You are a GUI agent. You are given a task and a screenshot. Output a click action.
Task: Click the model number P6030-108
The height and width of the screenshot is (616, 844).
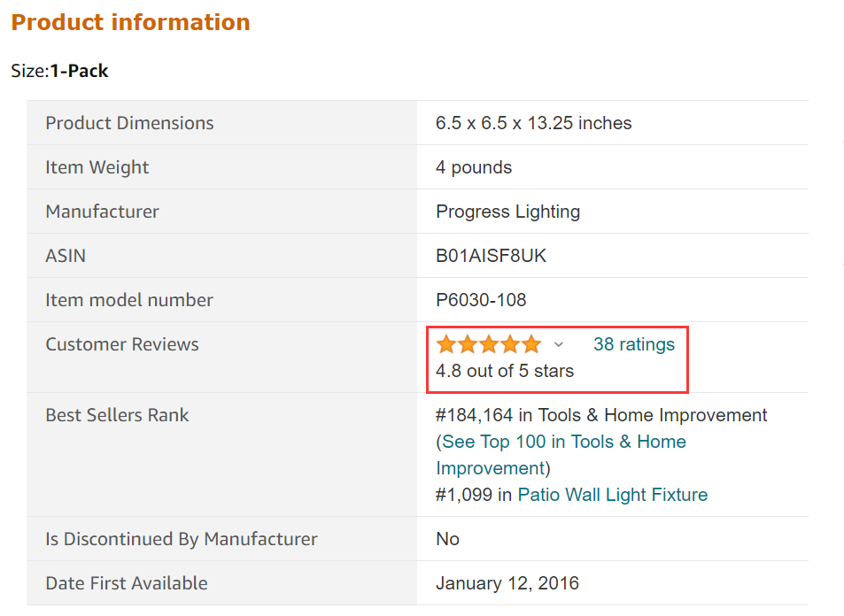(x=481, y=300)
